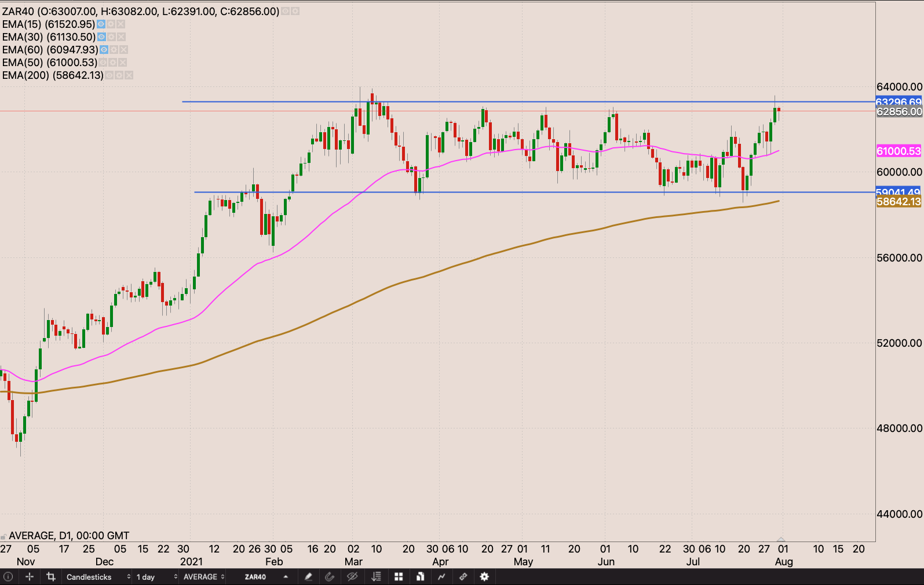924x585 pixels.
Task: Click the crop tool icon
Action: click(x=51, y=576)
